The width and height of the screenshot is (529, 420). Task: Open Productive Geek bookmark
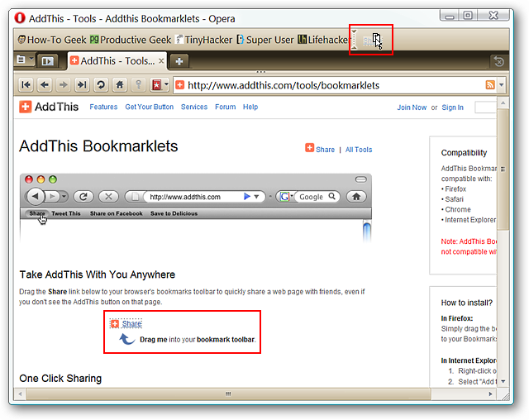131,40
